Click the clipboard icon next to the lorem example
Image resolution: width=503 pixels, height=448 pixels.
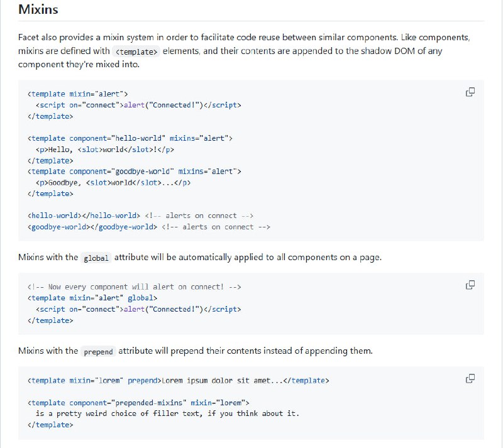(x=470, y=378)
